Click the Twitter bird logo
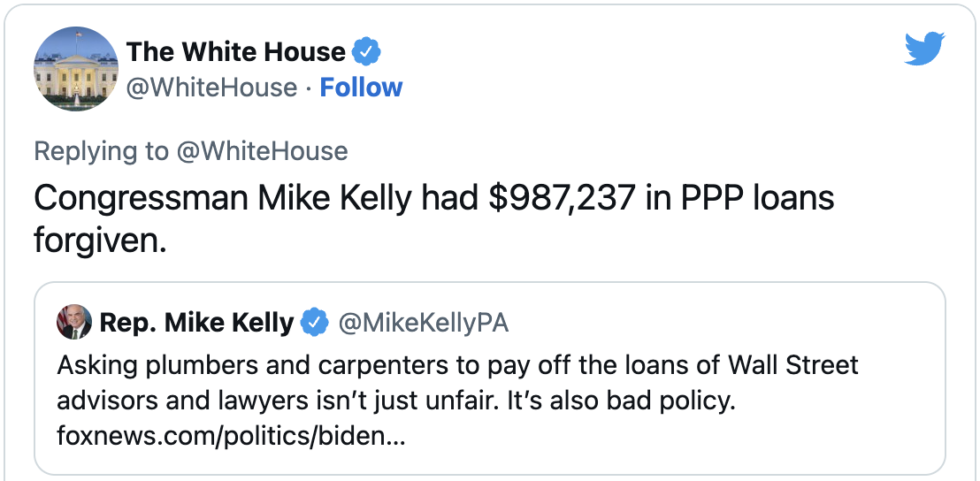980x481 pixels. pyautogui.click(x=925, y=50)
